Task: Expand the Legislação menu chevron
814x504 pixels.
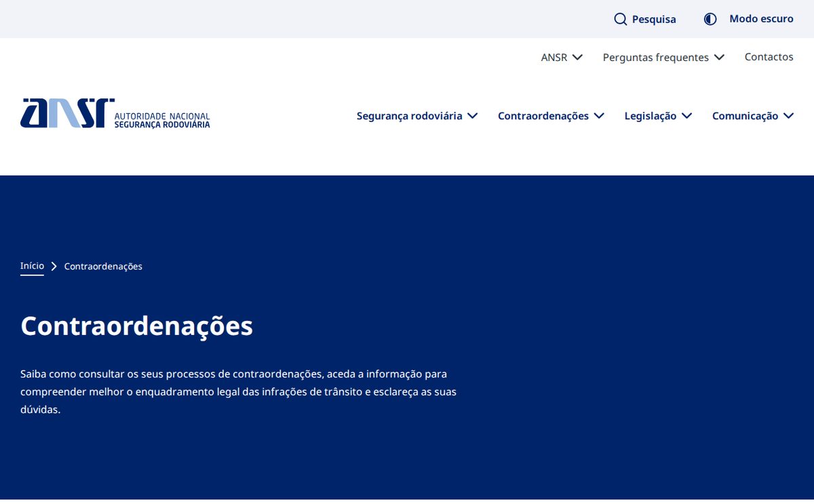Action: point(686,115)
